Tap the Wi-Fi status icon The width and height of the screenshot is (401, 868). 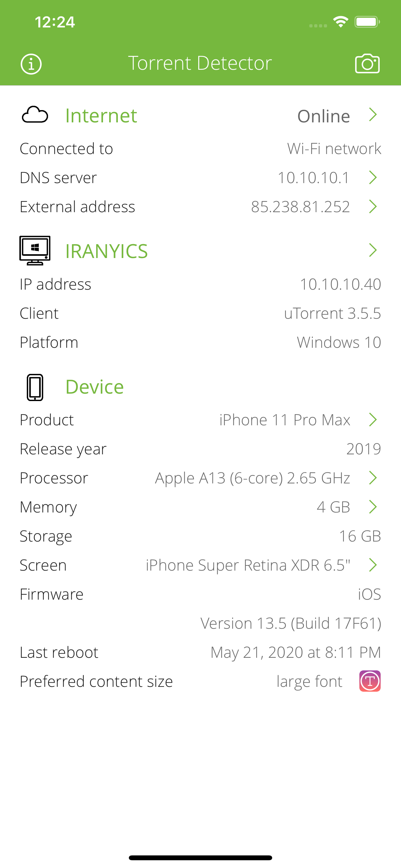pyautogui.click(x=340, y=21)
